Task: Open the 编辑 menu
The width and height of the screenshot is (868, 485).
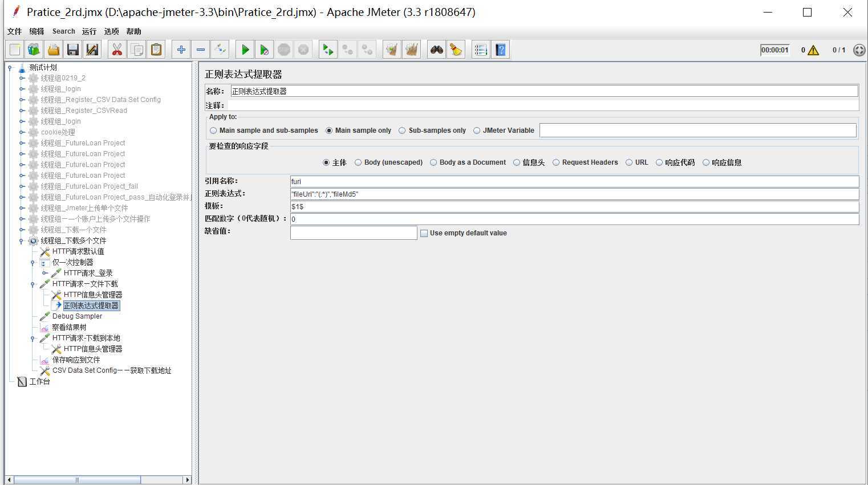Action: click(x=36, y=31)
